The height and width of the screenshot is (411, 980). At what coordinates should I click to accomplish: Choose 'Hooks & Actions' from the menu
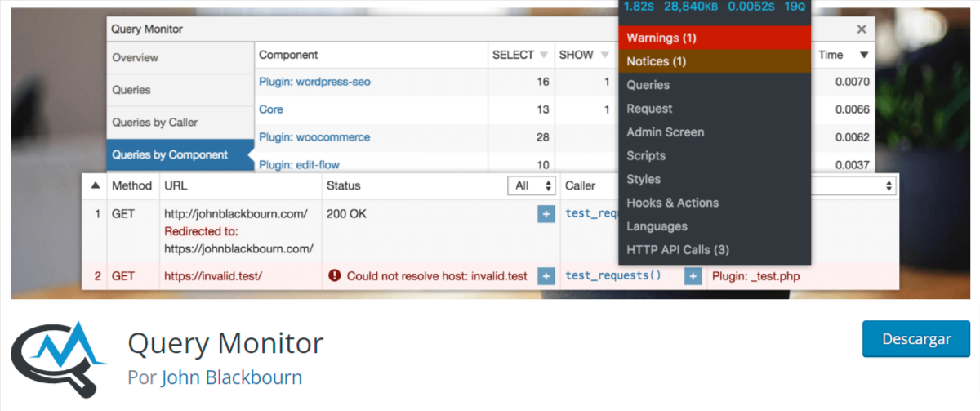672,203
